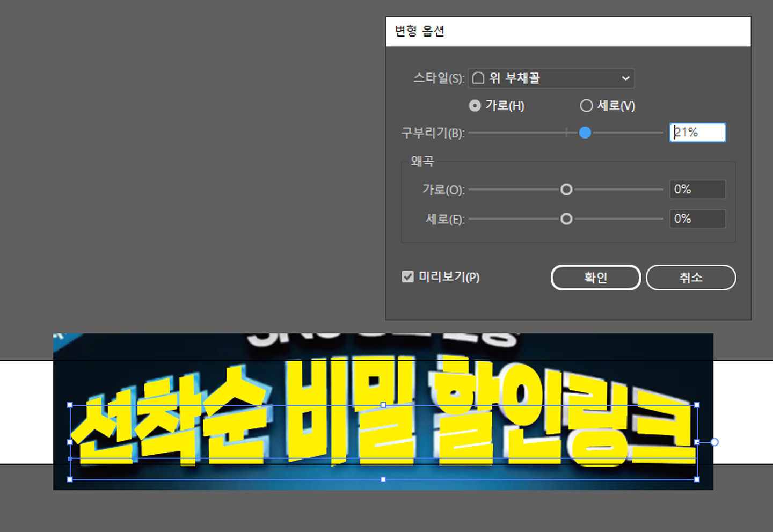Click the round widget right of selection
Image resolution: width=773 pixels, height=532 pixels.
(x=714, y=442)
